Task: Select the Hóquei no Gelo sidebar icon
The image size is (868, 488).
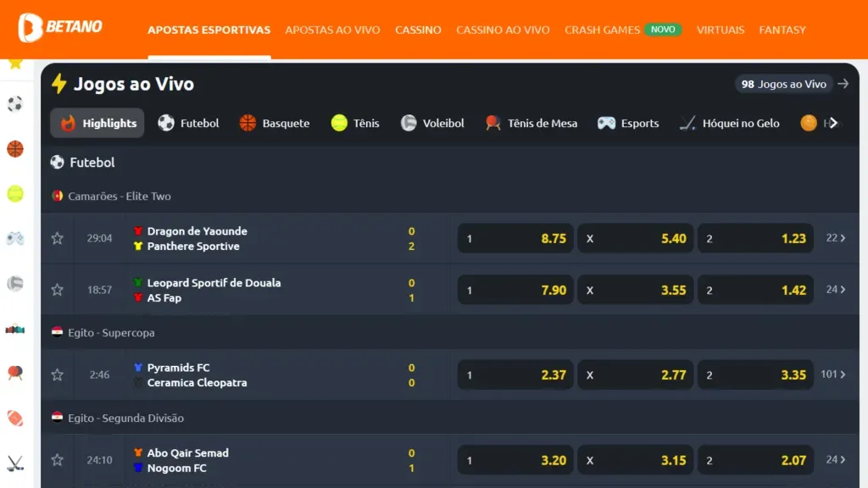Action: (14, 463)
